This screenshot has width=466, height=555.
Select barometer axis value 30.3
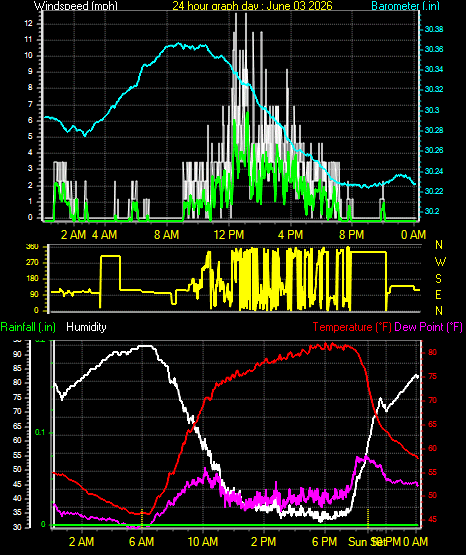[x=432, y=110]
